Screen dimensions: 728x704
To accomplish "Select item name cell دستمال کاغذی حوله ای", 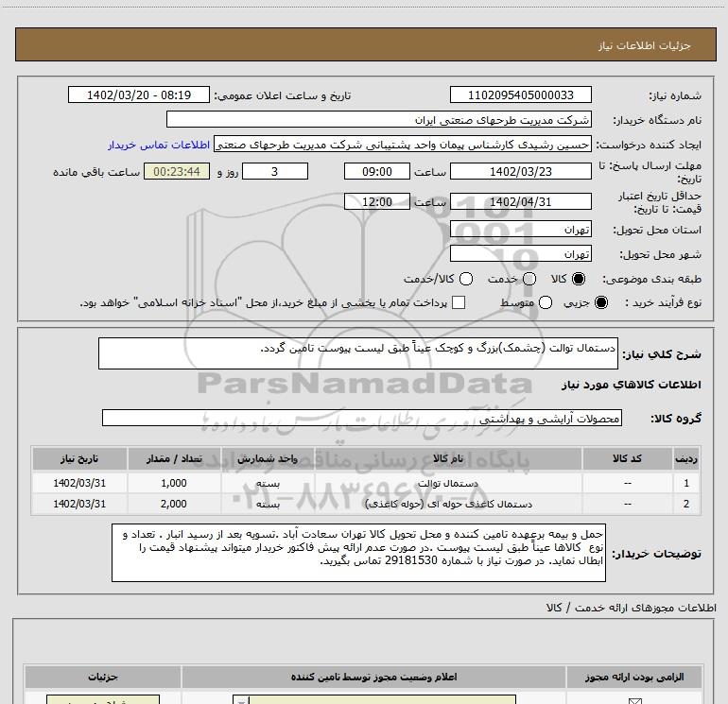I will tap(449, 504).
